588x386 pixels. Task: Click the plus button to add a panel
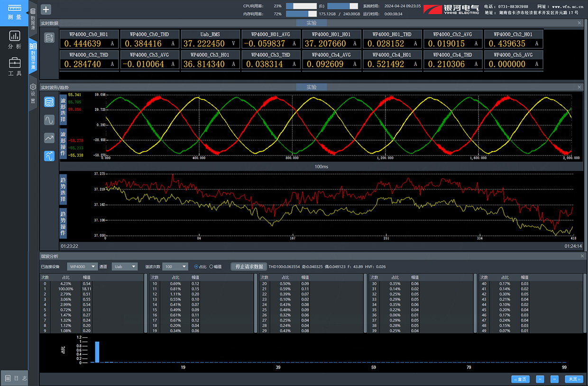(x=46, y=9)
